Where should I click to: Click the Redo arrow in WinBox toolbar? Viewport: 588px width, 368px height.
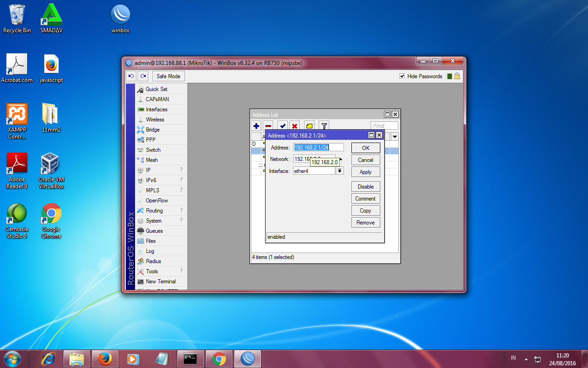coord(143,76)
